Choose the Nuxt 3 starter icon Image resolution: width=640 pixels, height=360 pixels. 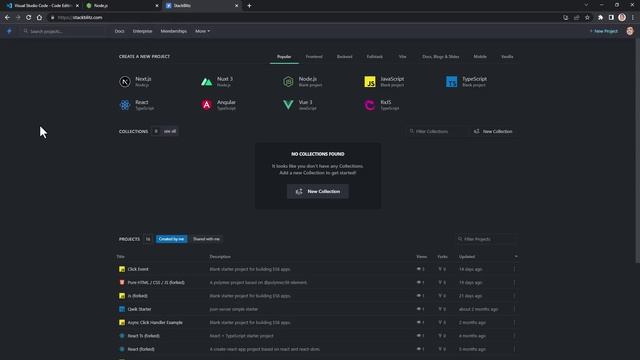(x=207, y=82)
